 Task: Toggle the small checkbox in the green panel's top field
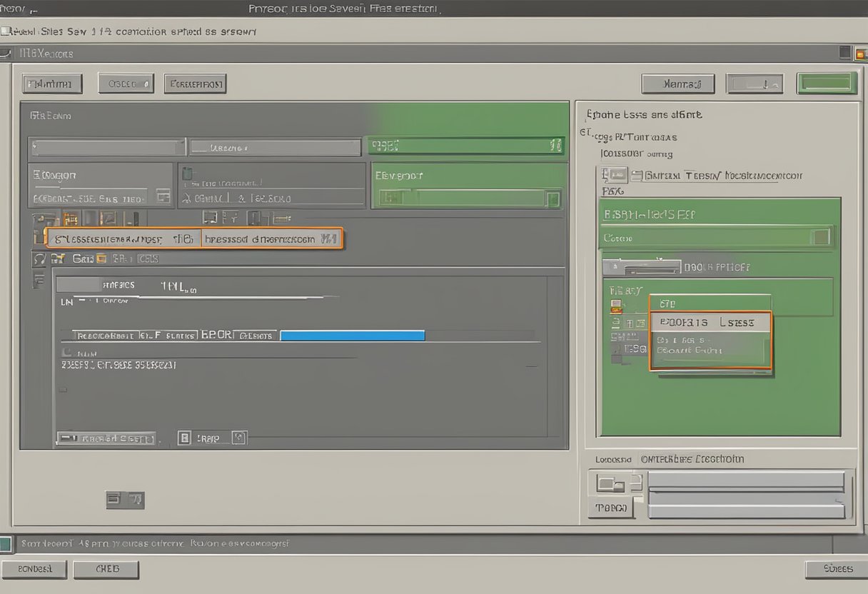point(822,237)
